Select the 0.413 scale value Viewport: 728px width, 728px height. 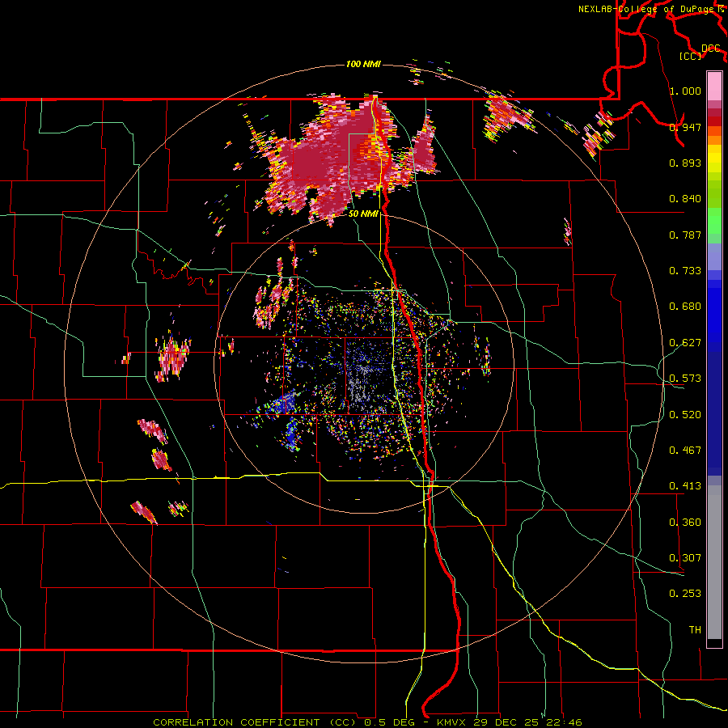pyautogui.click(x=685, y=486)
